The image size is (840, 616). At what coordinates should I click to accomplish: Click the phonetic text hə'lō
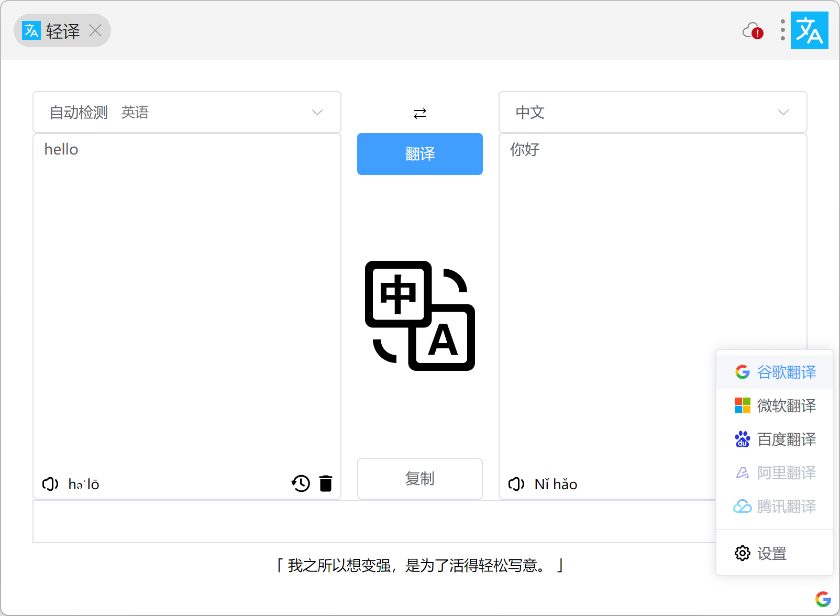(84, 485)
